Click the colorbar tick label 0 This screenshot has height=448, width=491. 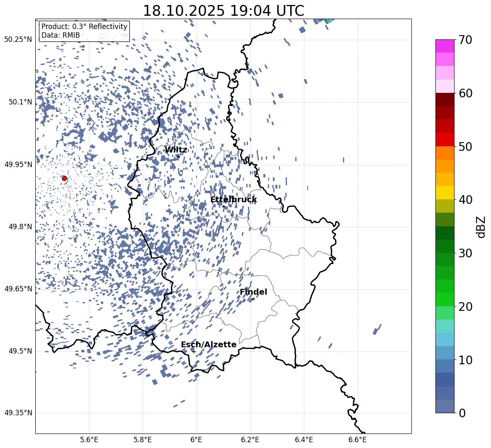(x=462, y=413)
